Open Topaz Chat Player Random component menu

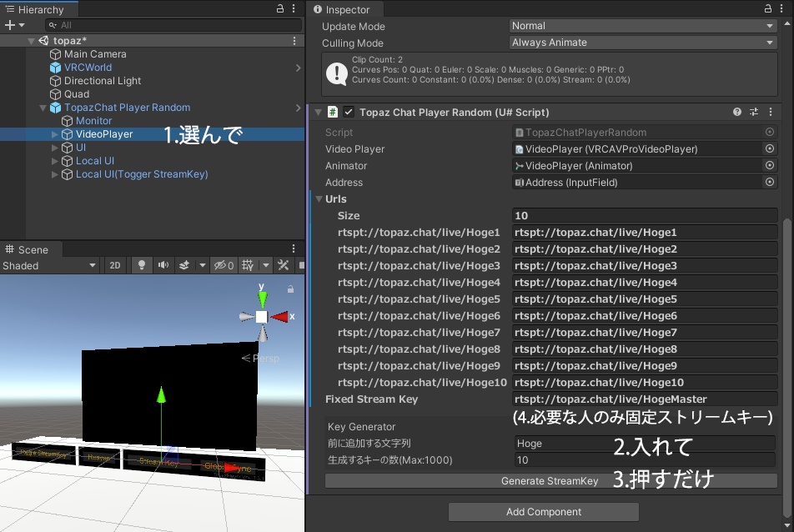click(x=771, y=112)
